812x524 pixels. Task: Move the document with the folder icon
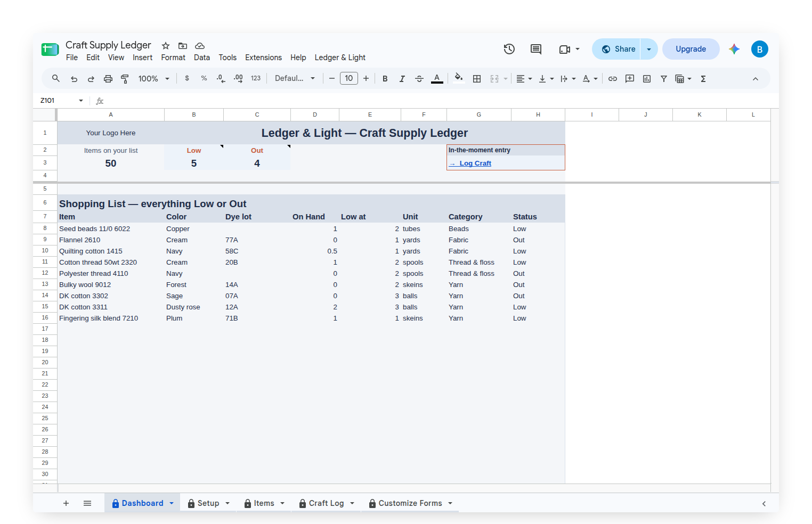click(183, 46)
